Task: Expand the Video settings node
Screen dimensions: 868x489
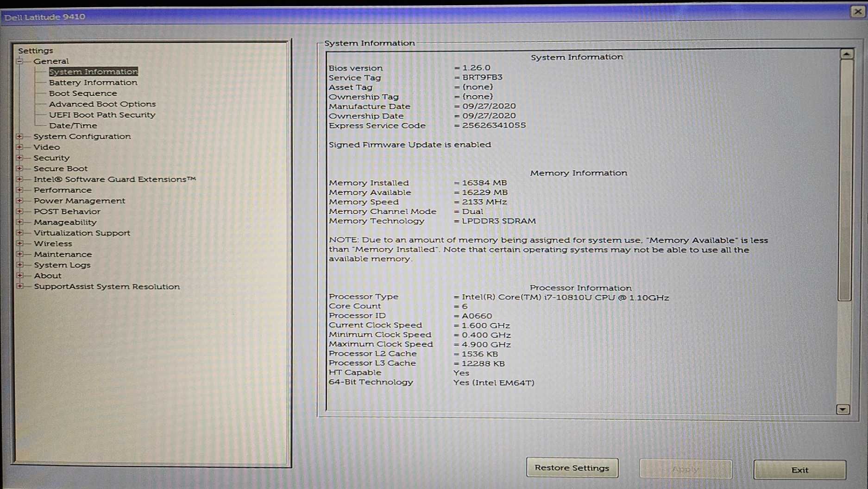Action: point(20,147)
